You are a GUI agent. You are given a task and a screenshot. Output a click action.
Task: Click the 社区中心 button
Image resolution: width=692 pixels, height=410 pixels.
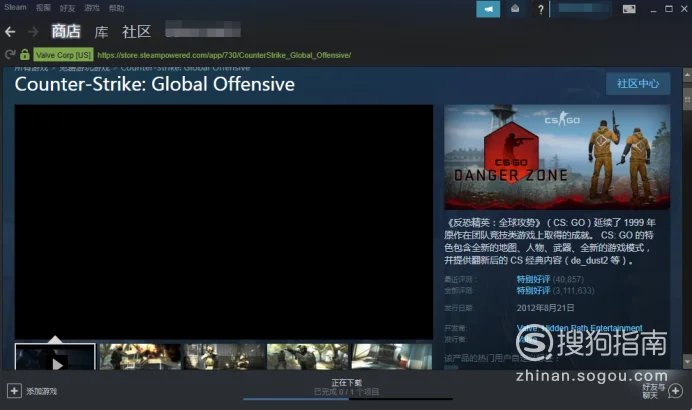(x=638, y=83)
